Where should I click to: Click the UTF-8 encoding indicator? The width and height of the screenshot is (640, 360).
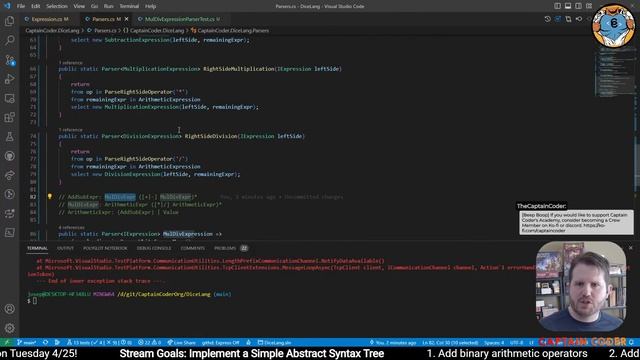pos(516,342)
